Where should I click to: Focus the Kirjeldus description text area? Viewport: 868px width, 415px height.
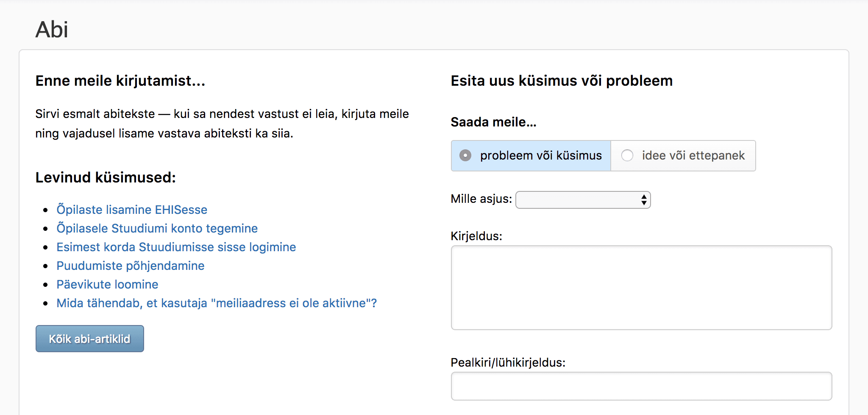[641, 287]
